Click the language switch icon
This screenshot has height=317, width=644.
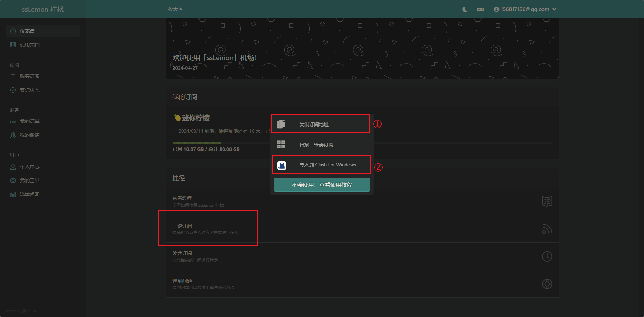(481, 9)
